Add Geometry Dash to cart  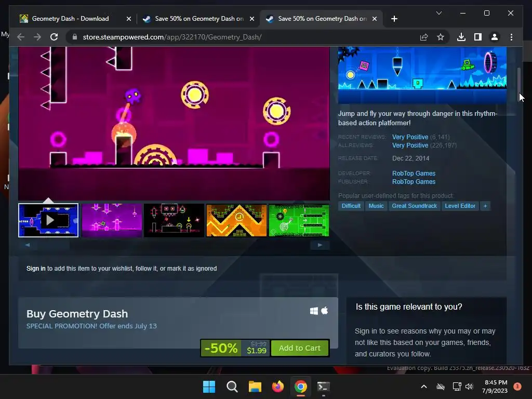click(x=300, y=348)
